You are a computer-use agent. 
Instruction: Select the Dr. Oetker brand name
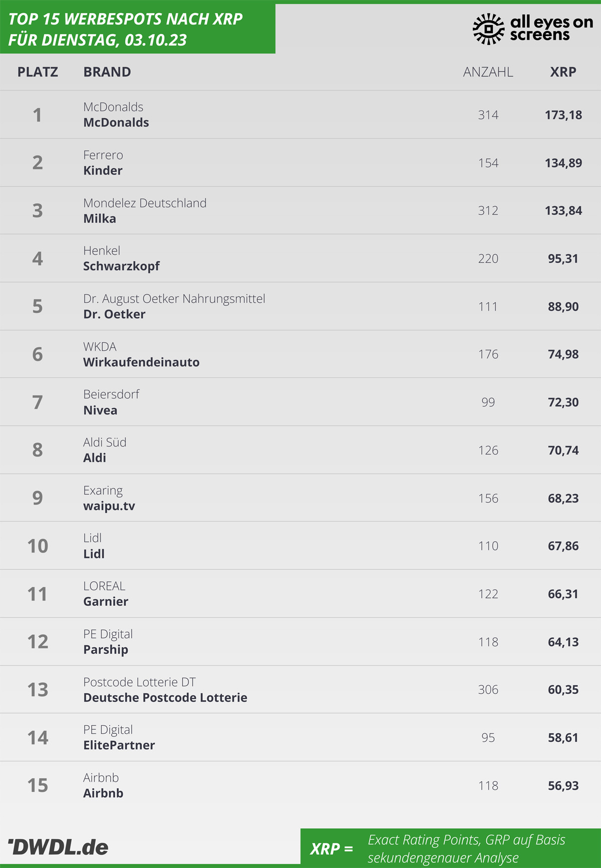point(114,314)
